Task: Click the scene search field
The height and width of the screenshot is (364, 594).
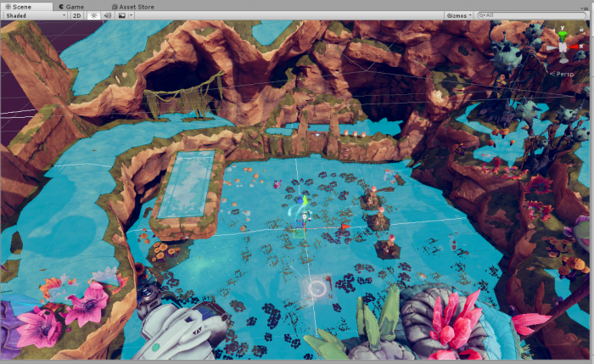Action: click(x=532, y=15)
